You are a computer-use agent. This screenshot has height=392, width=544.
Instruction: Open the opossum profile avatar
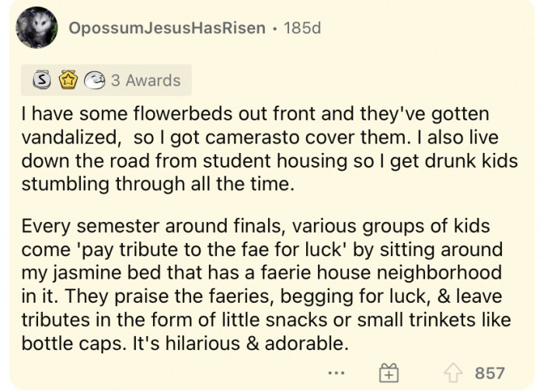click(37, 27)
